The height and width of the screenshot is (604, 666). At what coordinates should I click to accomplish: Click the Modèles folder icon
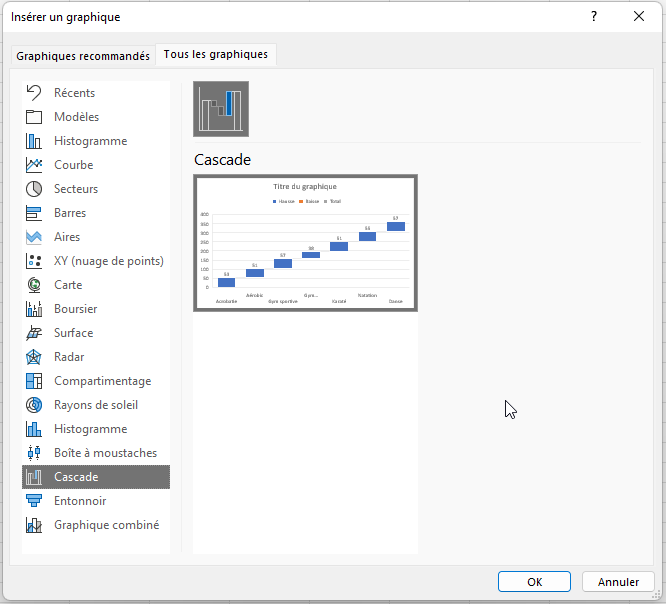click(34, 117)
